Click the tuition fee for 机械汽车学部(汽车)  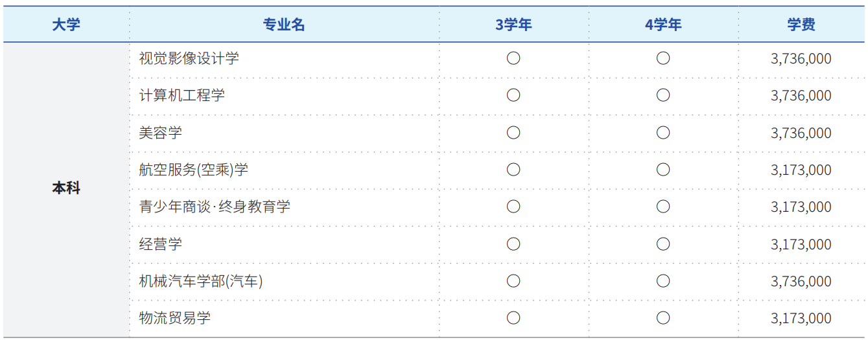pyautogui.click(x=801, y=282)
